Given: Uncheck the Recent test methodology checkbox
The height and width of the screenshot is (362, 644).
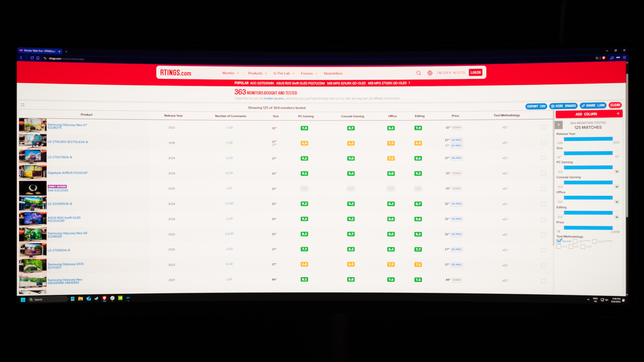Looking at the screenshot, I should click(559, 241).
